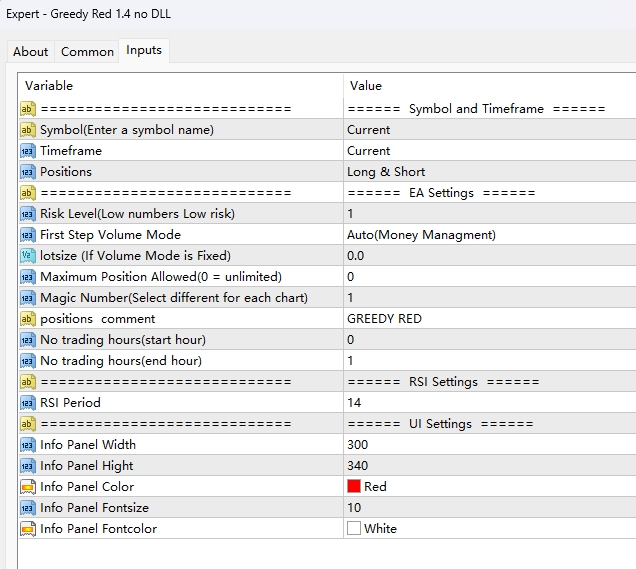
Task: Click the icon beside lotsize variable
Action: [28, 256]
